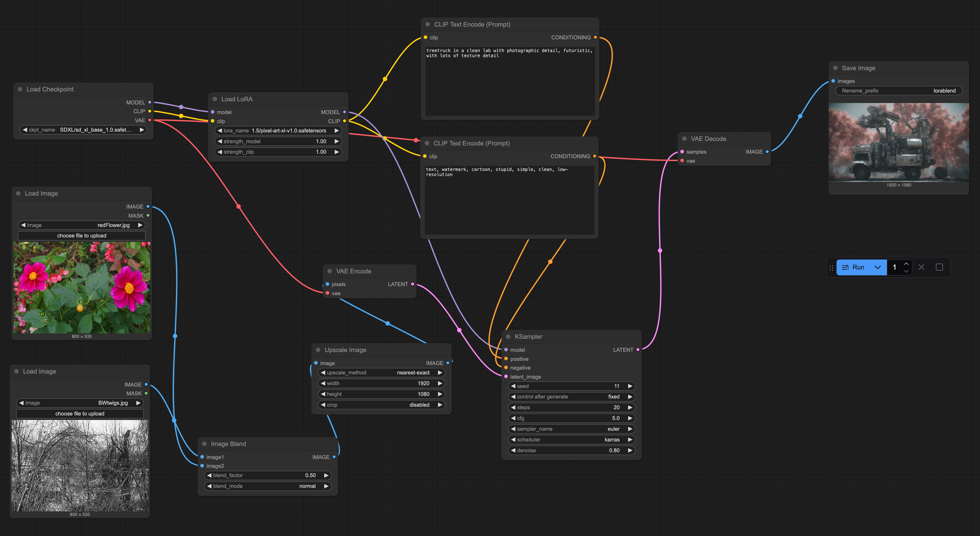The height and width of the screenshot is (536, 980).
Task: Click the square stop icon beside Run
Action: (939, 267)
